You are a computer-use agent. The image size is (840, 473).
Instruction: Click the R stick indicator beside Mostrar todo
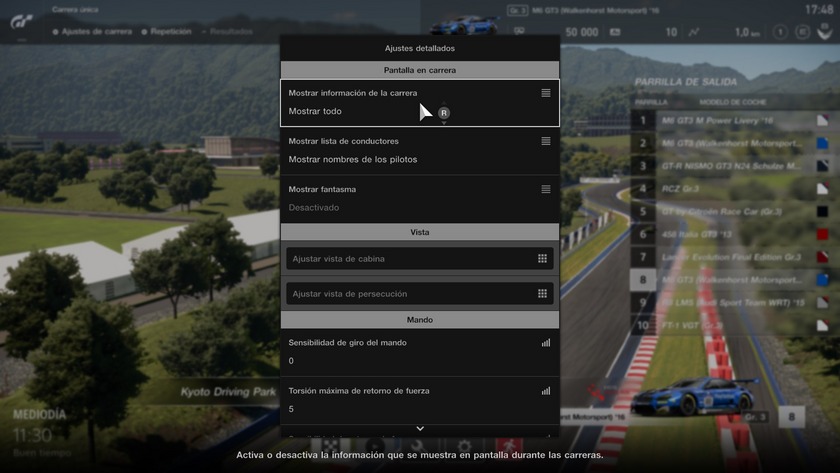(x=444, y=113)
